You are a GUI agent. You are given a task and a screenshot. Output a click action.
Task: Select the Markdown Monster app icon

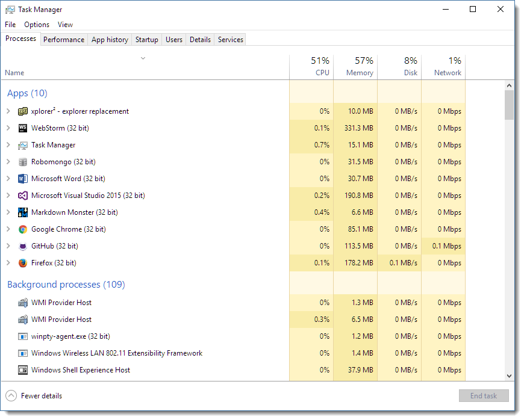click(x=22, y=212)
